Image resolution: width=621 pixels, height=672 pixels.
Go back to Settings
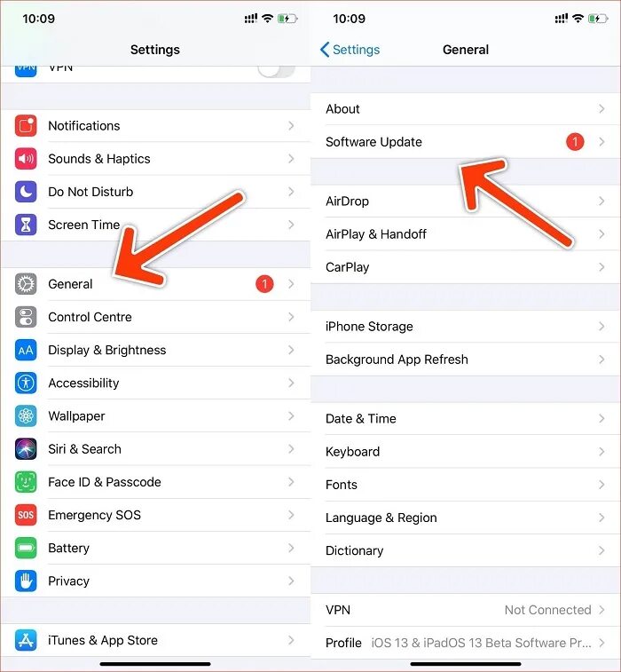click(350, 50)
